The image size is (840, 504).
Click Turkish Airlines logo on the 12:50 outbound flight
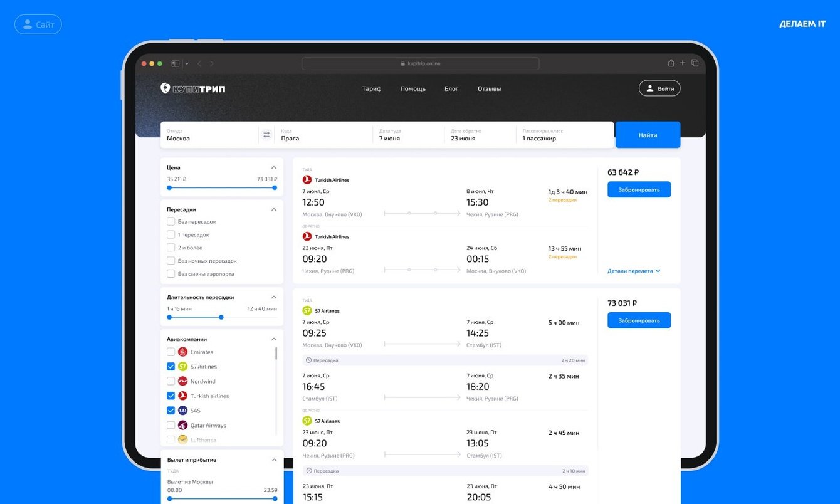point(307,180)
